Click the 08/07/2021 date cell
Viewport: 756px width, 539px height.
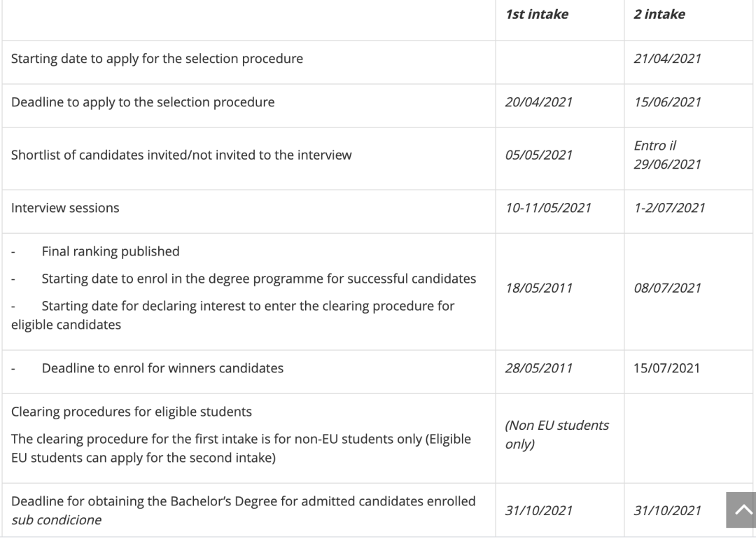[667, 288]
